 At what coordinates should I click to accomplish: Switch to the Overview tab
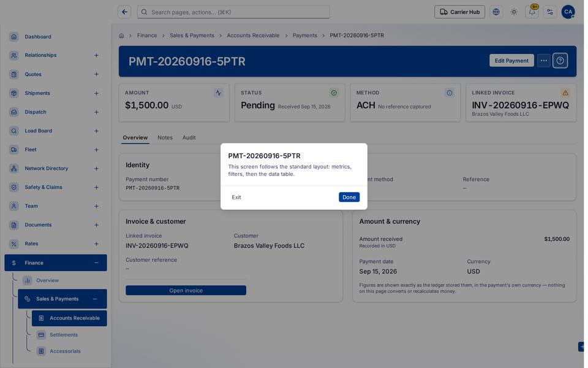135,138
